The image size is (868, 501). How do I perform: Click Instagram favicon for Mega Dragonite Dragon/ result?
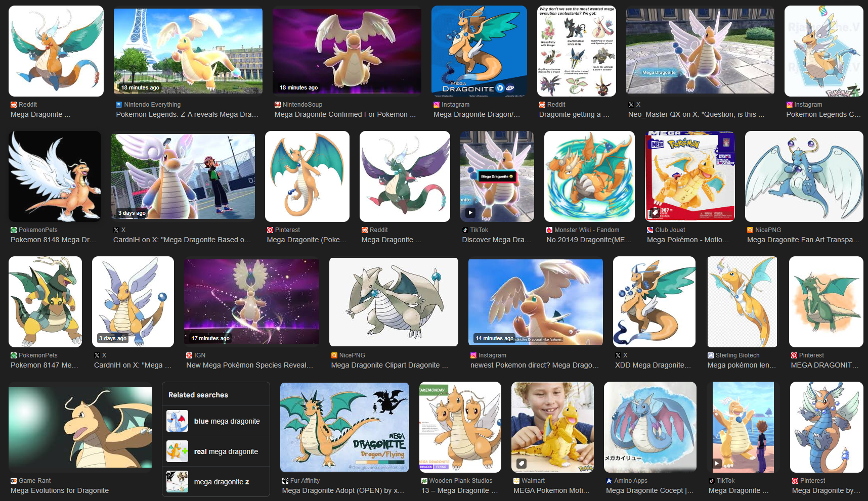click(437, 105)
